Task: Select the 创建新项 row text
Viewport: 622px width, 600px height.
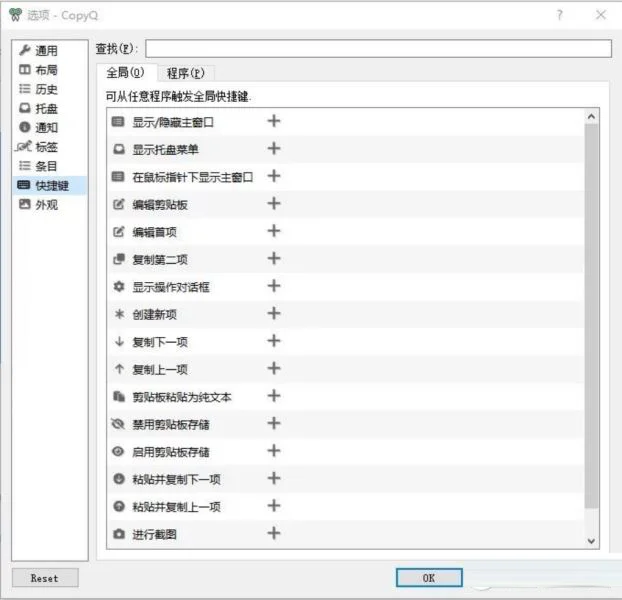Action: pos(154,314)
